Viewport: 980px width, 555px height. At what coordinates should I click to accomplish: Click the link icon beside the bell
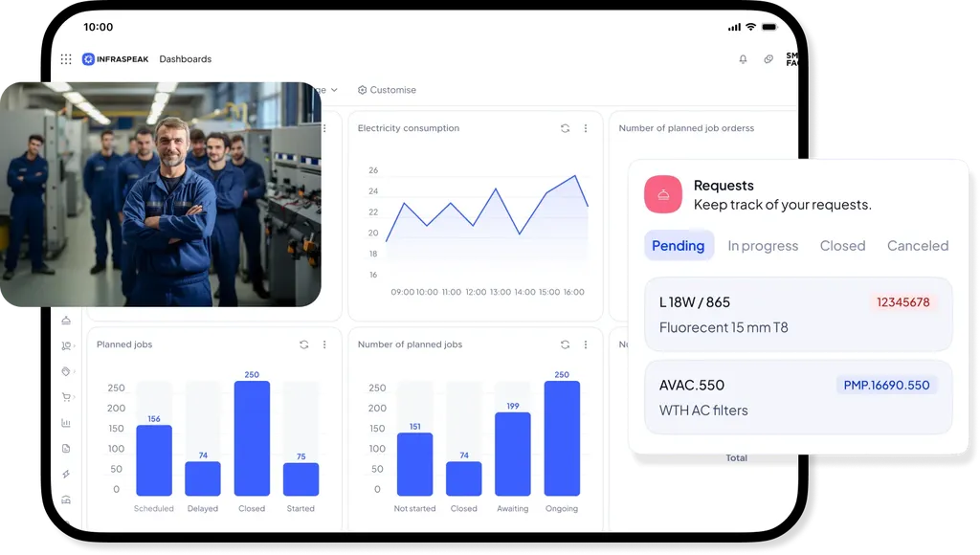768,59
